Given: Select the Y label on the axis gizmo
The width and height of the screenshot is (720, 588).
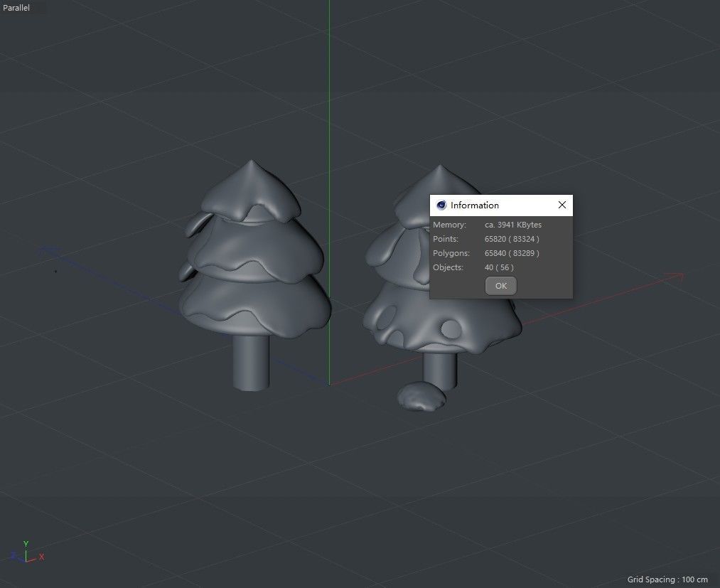Looking at the screenshot, I should point(26,543).
